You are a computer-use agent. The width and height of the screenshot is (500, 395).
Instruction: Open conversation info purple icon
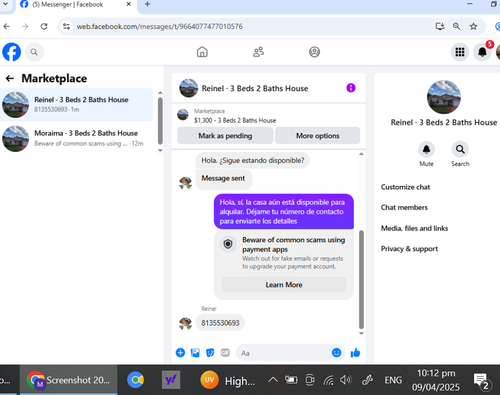351,88
